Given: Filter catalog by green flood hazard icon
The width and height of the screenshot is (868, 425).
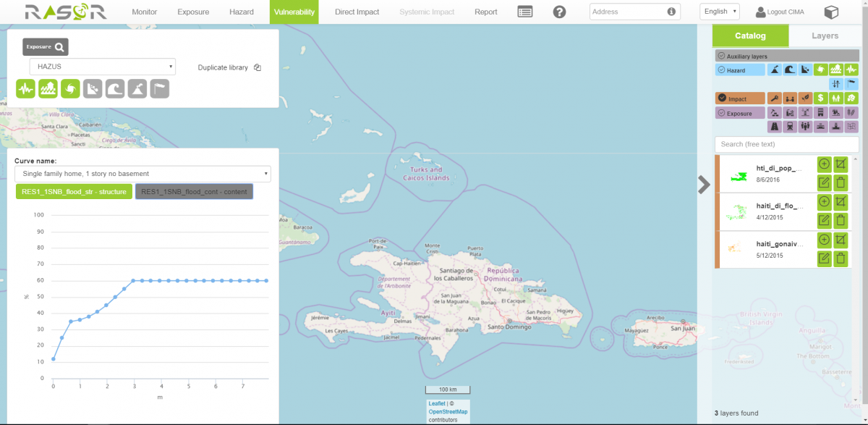Looking at the screenshot, I should 835,70.
